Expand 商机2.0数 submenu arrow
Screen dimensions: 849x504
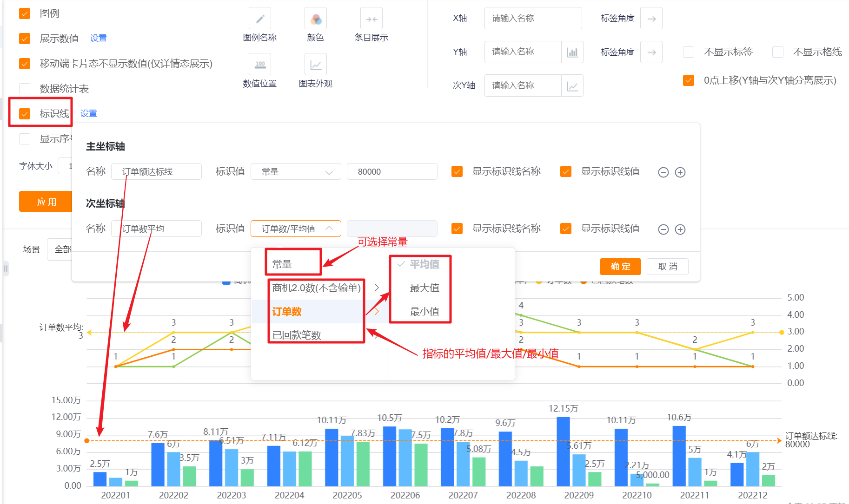(x=377, y=288)
